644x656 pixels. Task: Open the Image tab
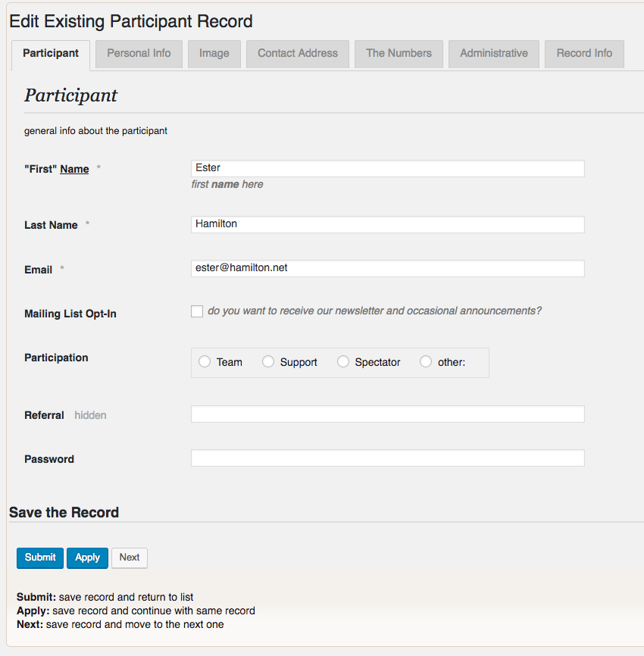214,53
